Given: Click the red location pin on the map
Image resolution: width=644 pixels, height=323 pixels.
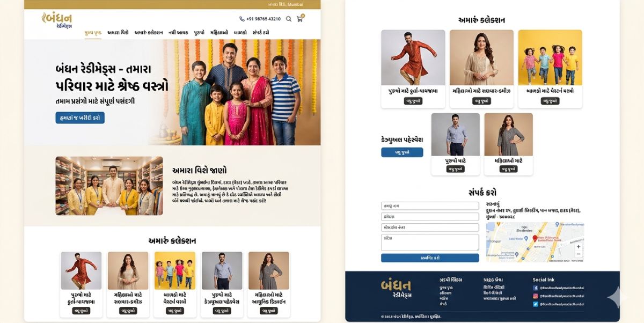Looking at the screenshot, I should [535, 238].
